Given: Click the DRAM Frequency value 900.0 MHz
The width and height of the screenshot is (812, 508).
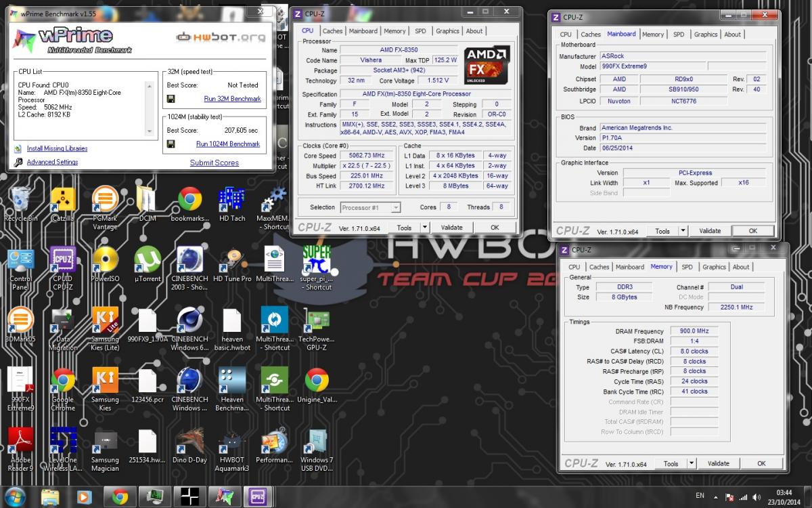Looking at the screenshot, I should (694, 331).
